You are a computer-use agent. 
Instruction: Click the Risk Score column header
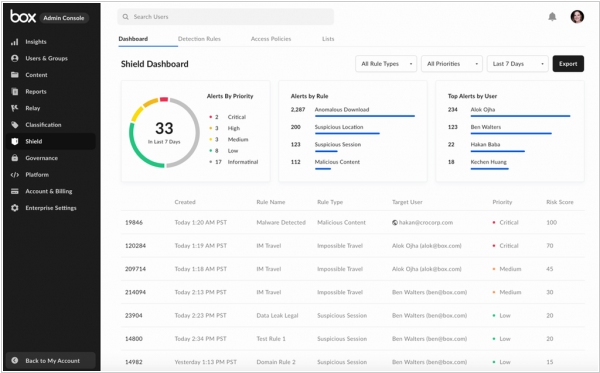(559, 202)
